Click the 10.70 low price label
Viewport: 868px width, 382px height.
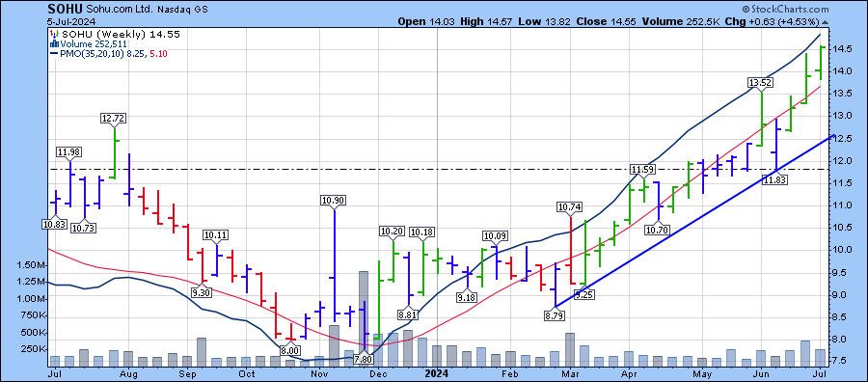tap(658, 229)
